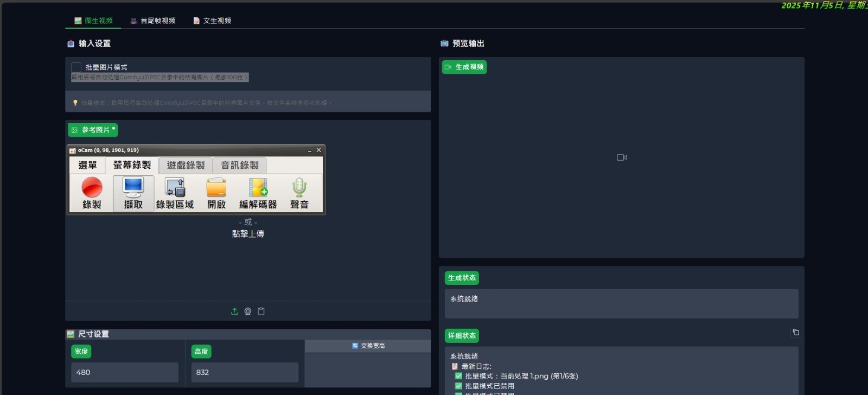Switch to the 音訊錄製 tab in oCam

click(x=240, y=165)
